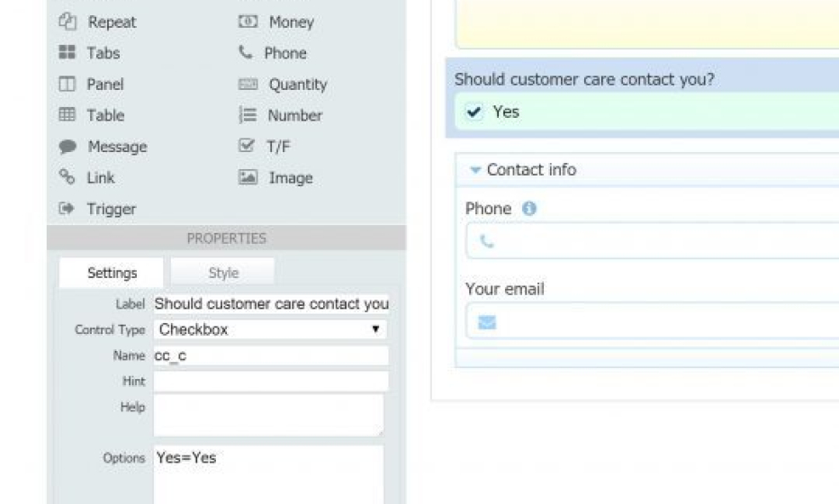Select the Repeat control icon
The width and height of the screenshot is (839, 504).
click(68, 22)
